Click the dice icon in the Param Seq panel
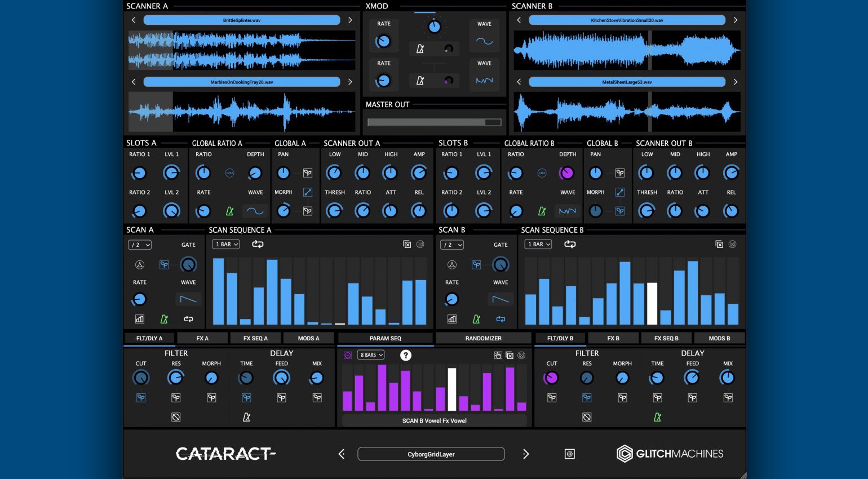Image resolution: width=868 pixels, height=479 pixels. (521, 355)
